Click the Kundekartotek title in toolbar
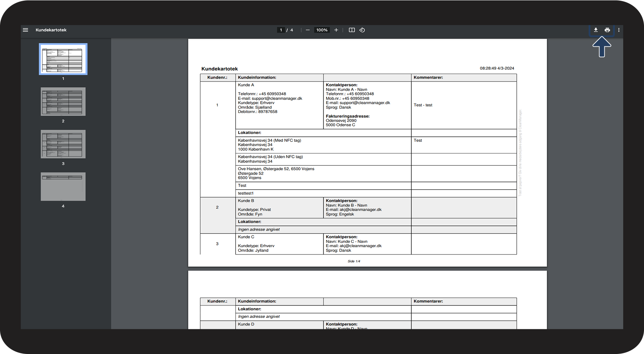The image size is (644, 354). (x=51, y=30)
